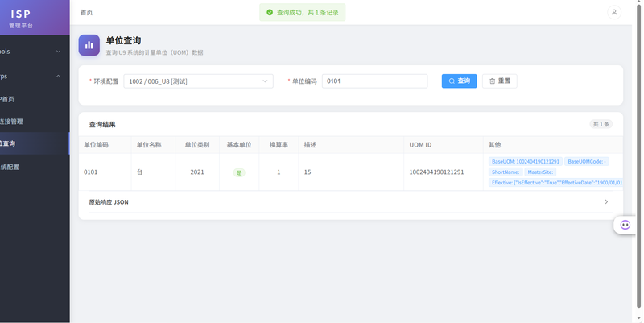Screen dimensions: 644x323
Task: Click the ShortName tag
Action: pos(506,172)
